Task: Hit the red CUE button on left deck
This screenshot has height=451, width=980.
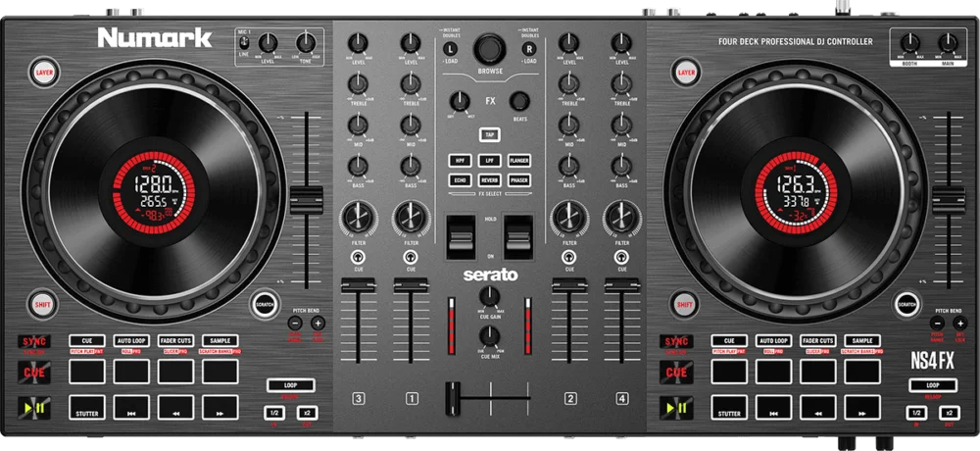Action: pos(33,373)
